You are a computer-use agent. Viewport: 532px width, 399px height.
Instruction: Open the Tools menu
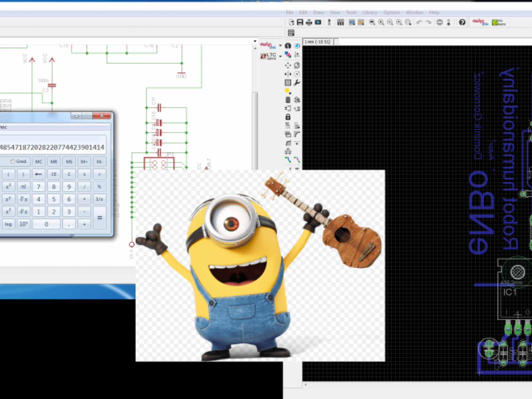point(351,12)
